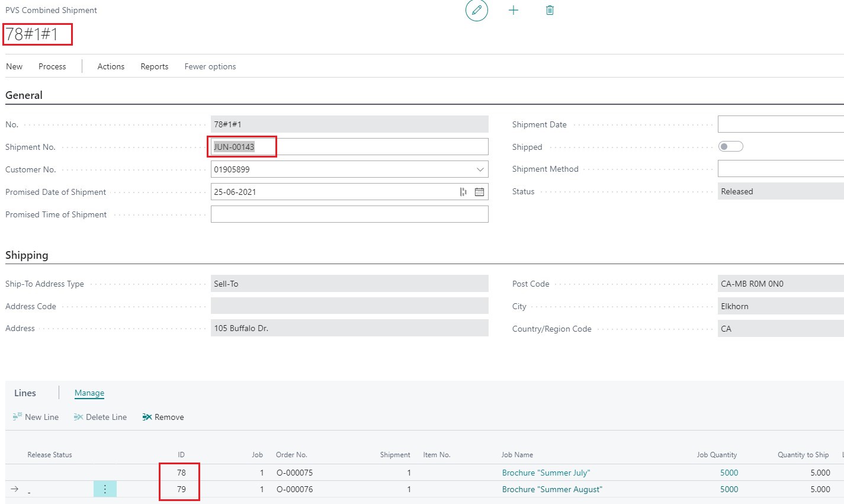
Task: Click the ID column header
Action: click(181, 455)
